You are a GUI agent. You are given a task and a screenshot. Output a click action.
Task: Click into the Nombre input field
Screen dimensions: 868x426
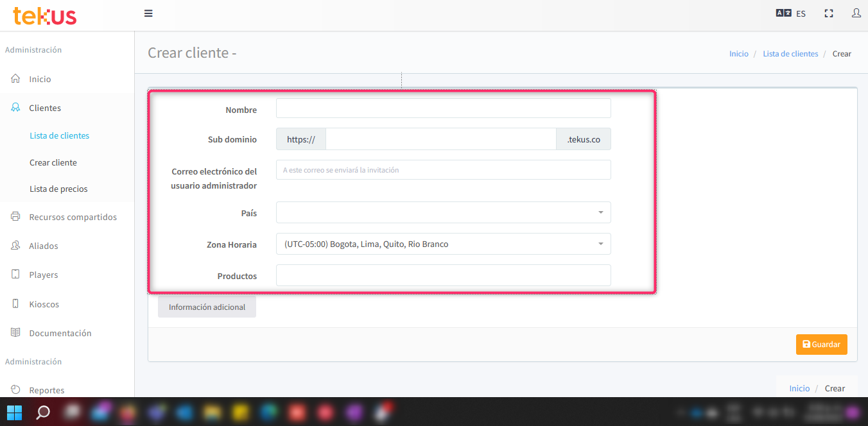[x=443, y=108]
